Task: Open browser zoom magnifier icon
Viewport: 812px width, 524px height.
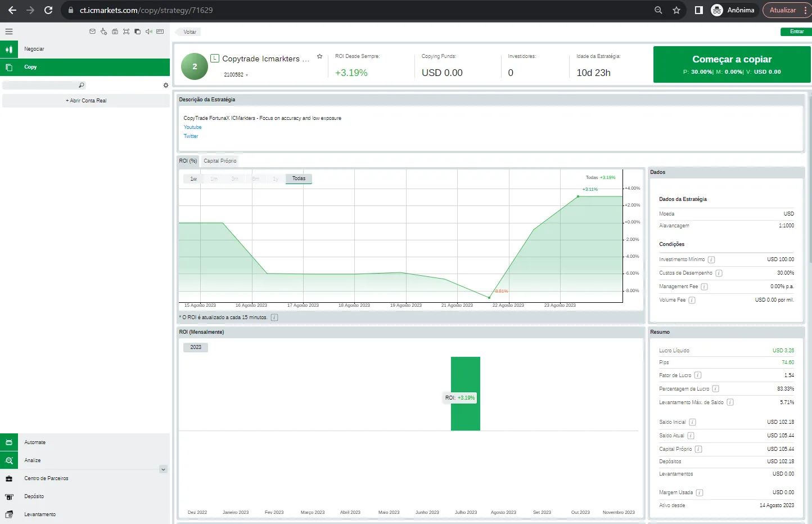Action: click(x=658, y=10)
